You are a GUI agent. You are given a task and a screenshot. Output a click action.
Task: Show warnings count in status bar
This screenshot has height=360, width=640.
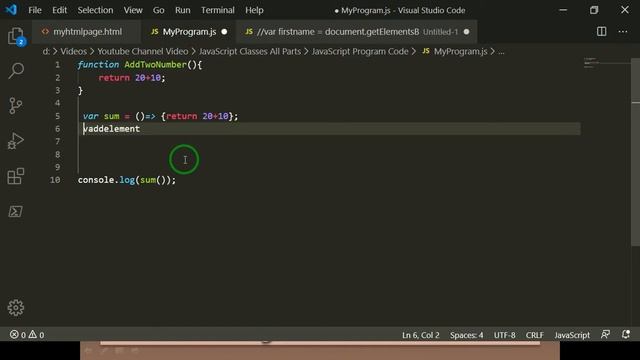coord(36,335)
